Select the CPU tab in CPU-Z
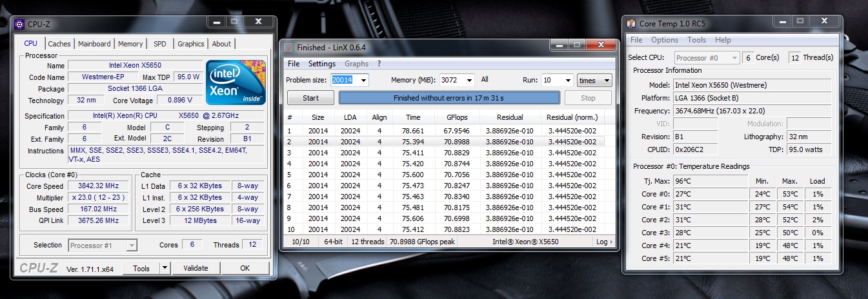This screenshot has height=299, width=868. (x=30, y=43)
